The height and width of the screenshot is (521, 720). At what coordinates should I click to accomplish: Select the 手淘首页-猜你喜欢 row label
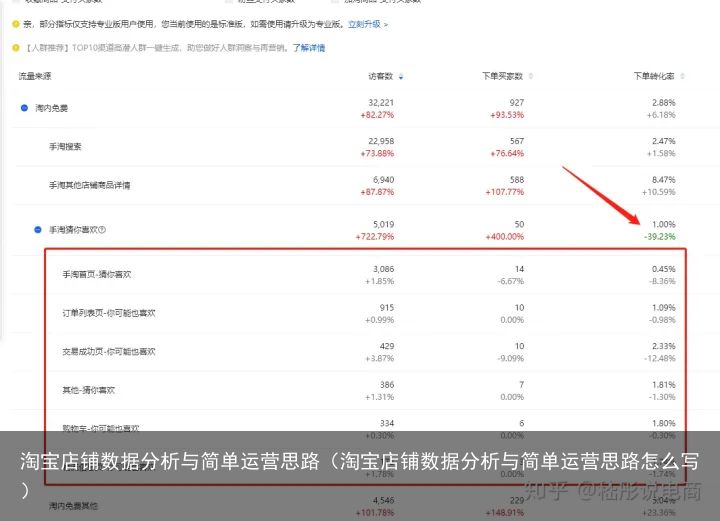coord(97,274)
